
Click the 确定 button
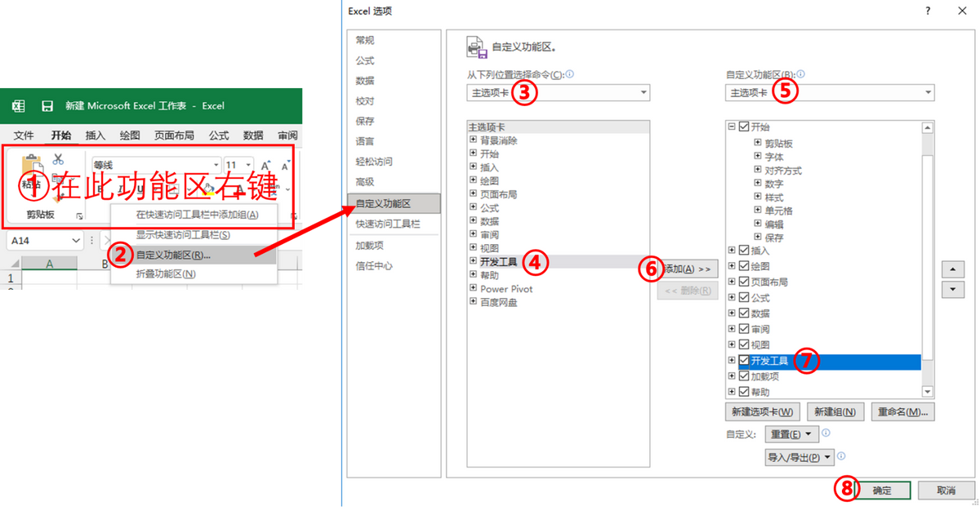coord(882,490)
